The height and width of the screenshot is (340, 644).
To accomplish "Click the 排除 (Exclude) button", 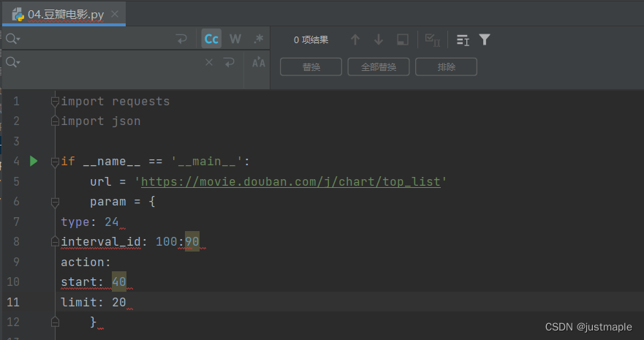I will point(446,67).
